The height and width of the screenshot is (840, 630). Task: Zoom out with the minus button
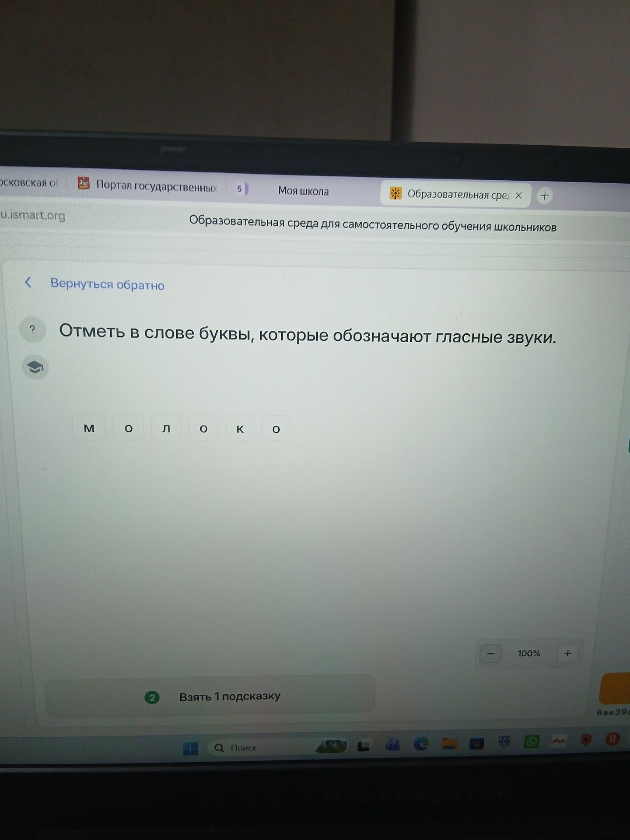coord(490,654)
